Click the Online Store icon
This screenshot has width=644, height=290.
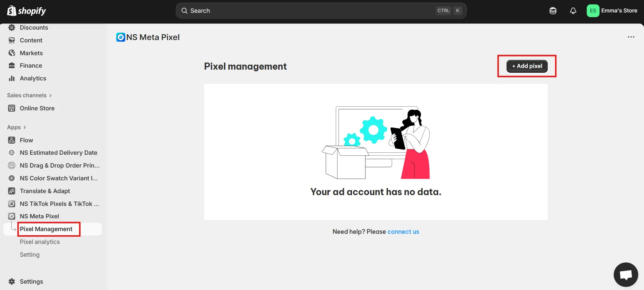coord(12,108)
